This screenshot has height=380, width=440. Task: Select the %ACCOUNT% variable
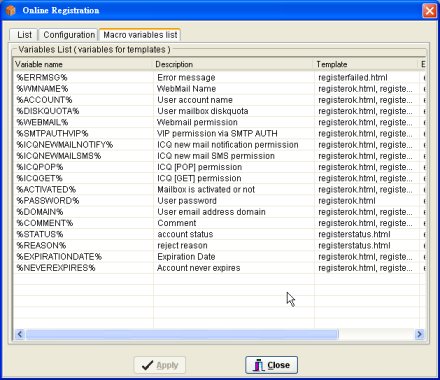click(x=44, y=100)
